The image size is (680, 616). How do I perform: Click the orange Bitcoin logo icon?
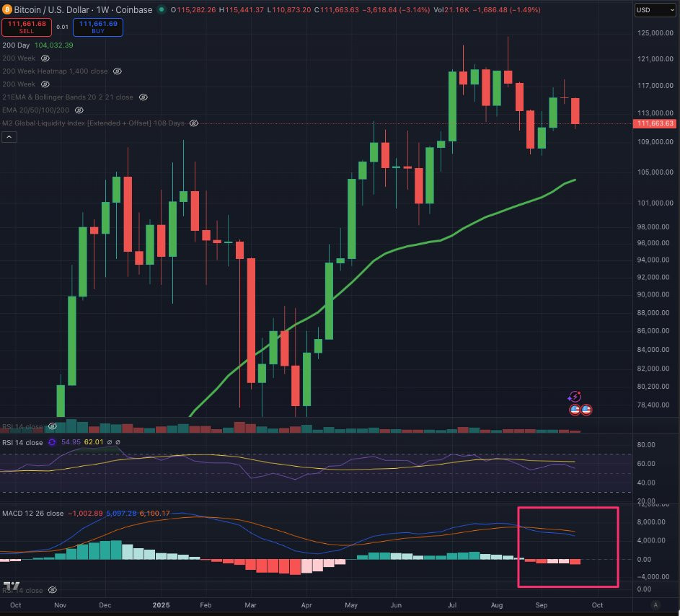point(6,9)
